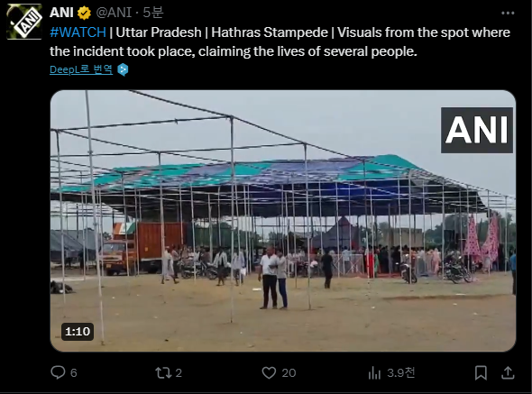
Task: Click the 3.9천 views count
Action: click(x=401, y=372)
